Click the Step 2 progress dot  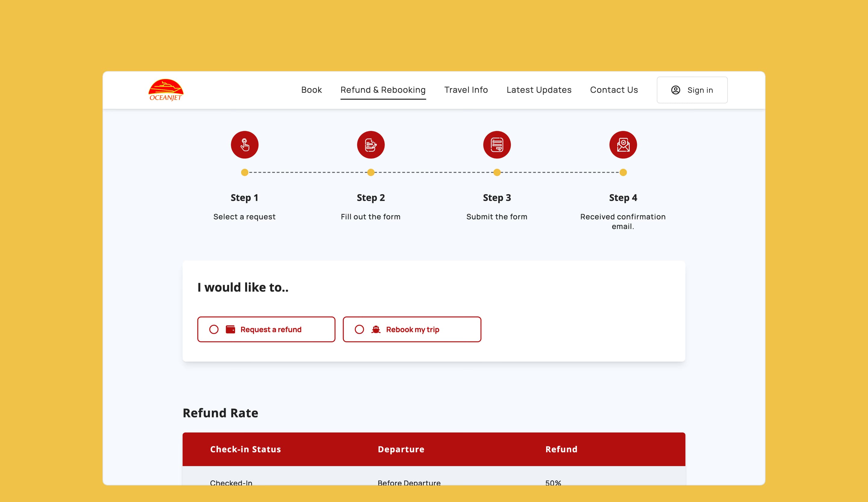[x=371, y=172]
